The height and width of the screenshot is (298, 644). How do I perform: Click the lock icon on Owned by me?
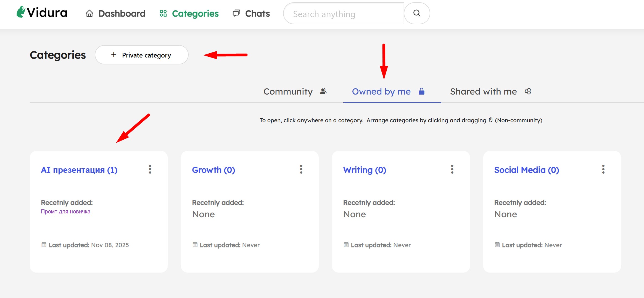click(x=421, y=92)
